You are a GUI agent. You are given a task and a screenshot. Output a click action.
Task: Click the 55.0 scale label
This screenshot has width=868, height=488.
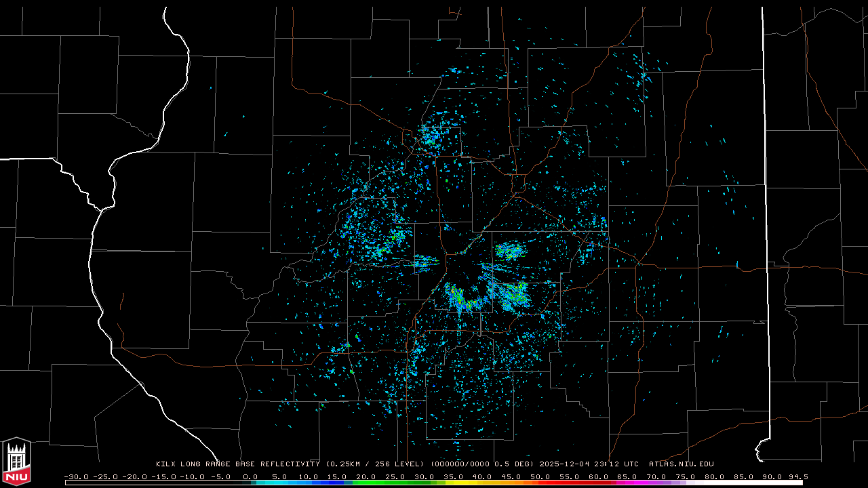click(570, 477)
